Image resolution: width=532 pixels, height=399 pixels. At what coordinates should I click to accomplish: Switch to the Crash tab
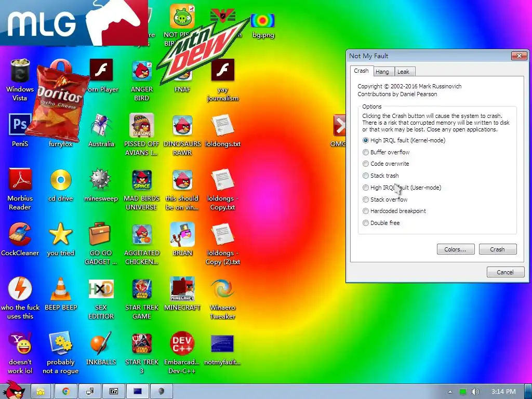click(x=361, y=71)
